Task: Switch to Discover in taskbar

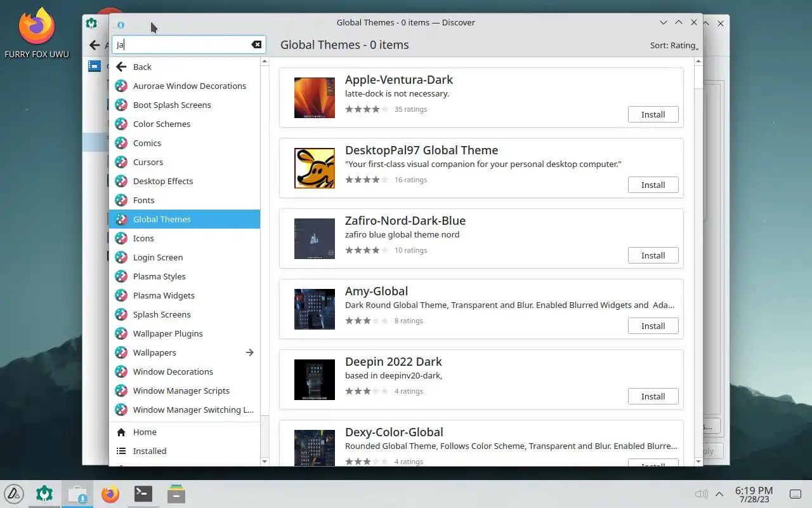Action: point(77,493)
